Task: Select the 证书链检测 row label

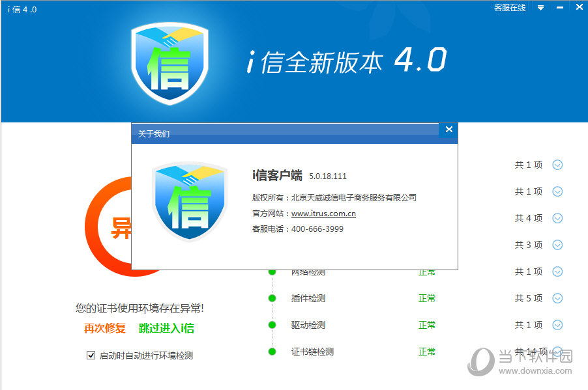Action: [312, 352]
